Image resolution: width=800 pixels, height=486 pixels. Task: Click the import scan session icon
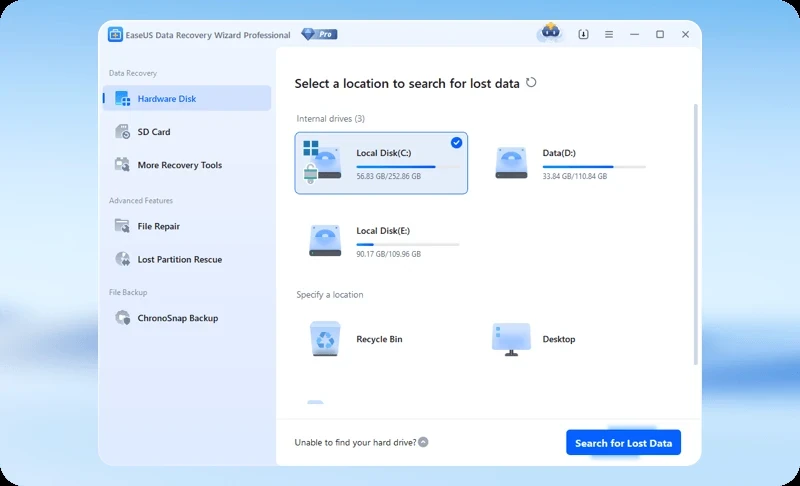[x=583, y=34]
